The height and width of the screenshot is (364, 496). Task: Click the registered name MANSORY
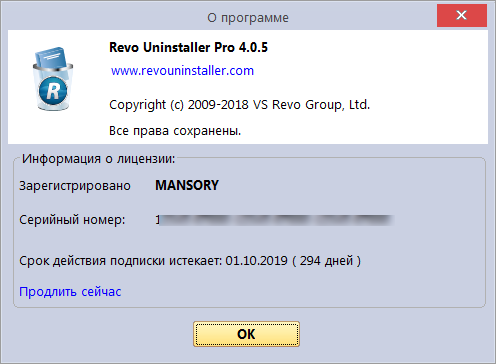pos(187,185)
